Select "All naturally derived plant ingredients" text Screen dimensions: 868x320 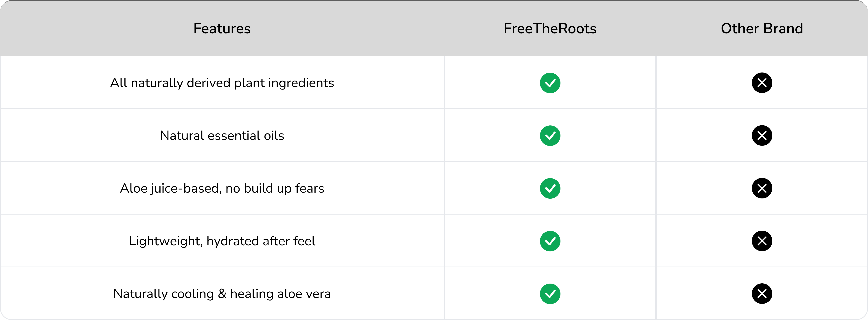point(222,83)
